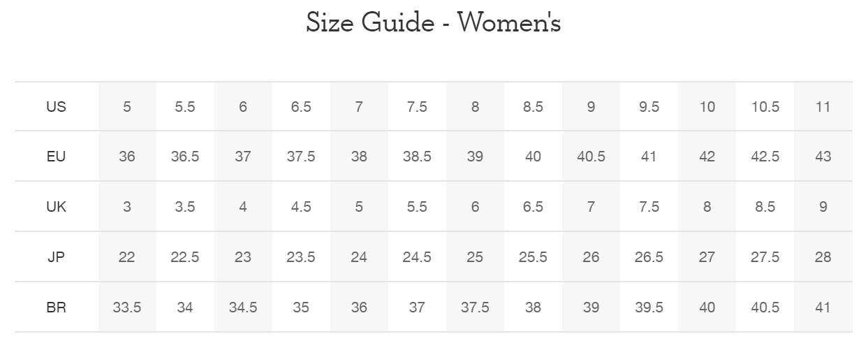This screenshot has height=355, width=868.
Task: Select EU size 36.5 cell
Action: (x=185, y=157)
